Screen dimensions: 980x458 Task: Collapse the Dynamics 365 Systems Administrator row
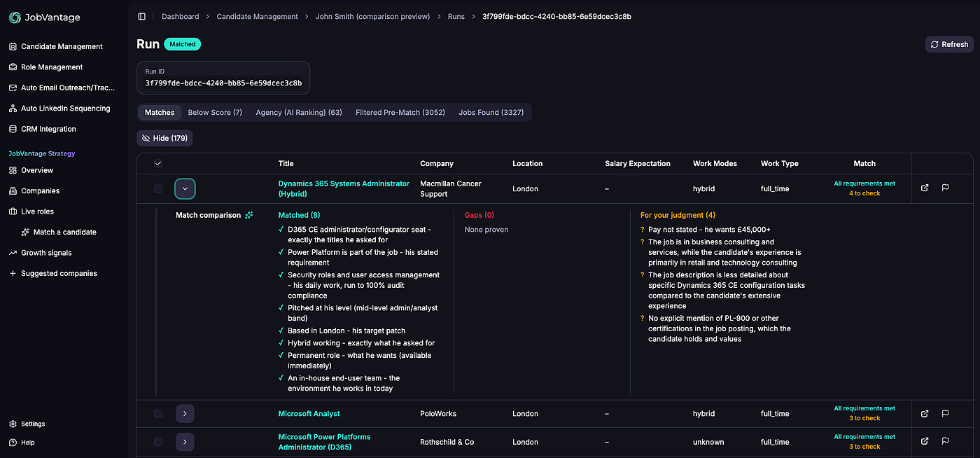click(x=185, y=188)
